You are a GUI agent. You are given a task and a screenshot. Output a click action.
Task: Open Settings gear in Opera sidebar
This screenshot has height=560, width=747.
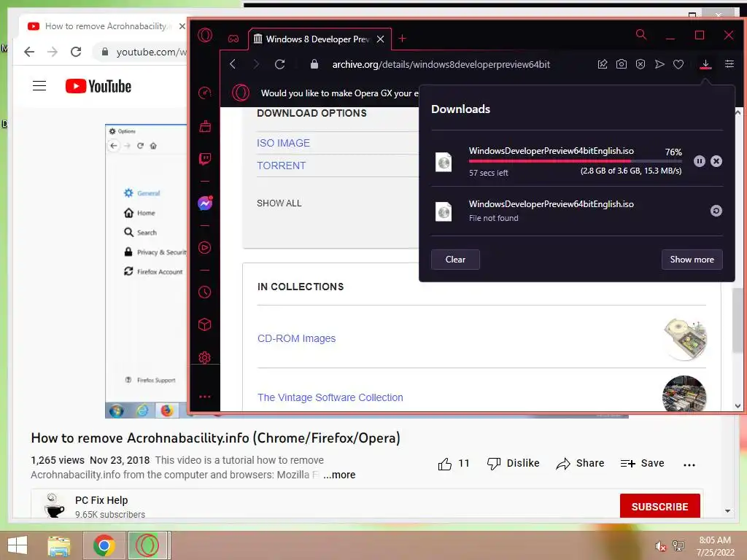205,357
